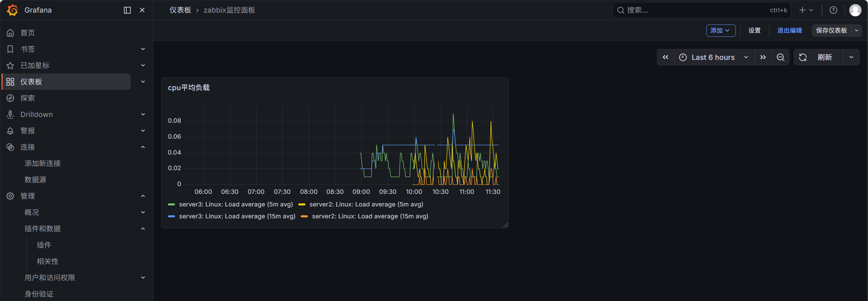Expand the 仪表板 section chevron

(143, 82)
